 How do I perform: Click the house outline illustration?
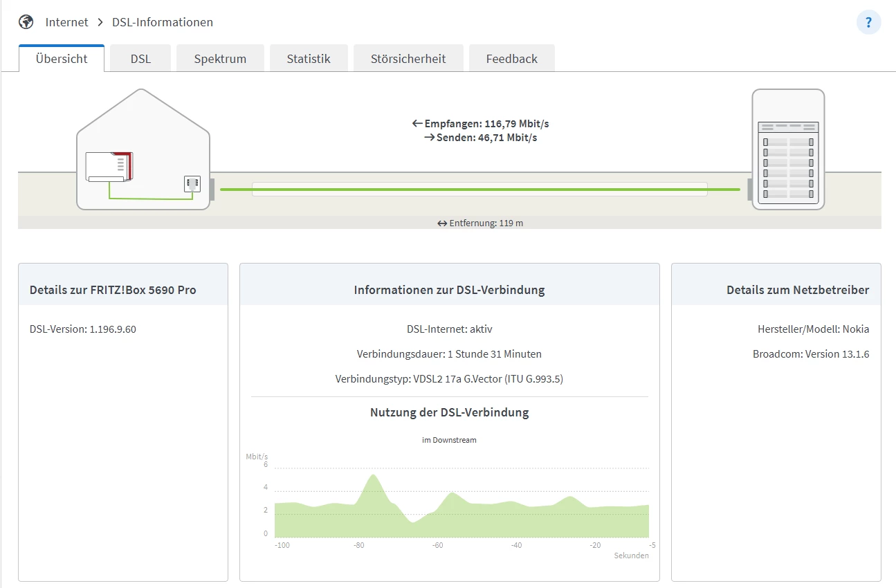(143, 149)
